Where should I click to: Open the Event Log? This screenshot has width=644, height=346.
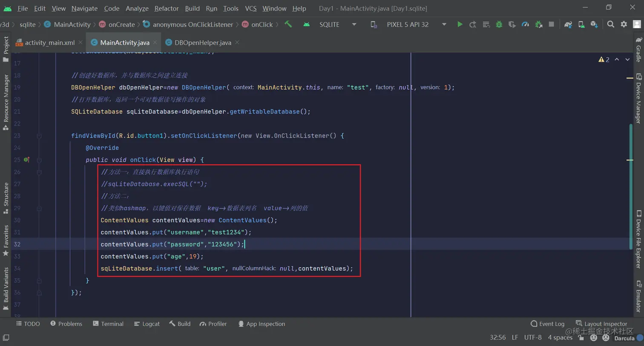pyautogui.click(x=547, y=324)
